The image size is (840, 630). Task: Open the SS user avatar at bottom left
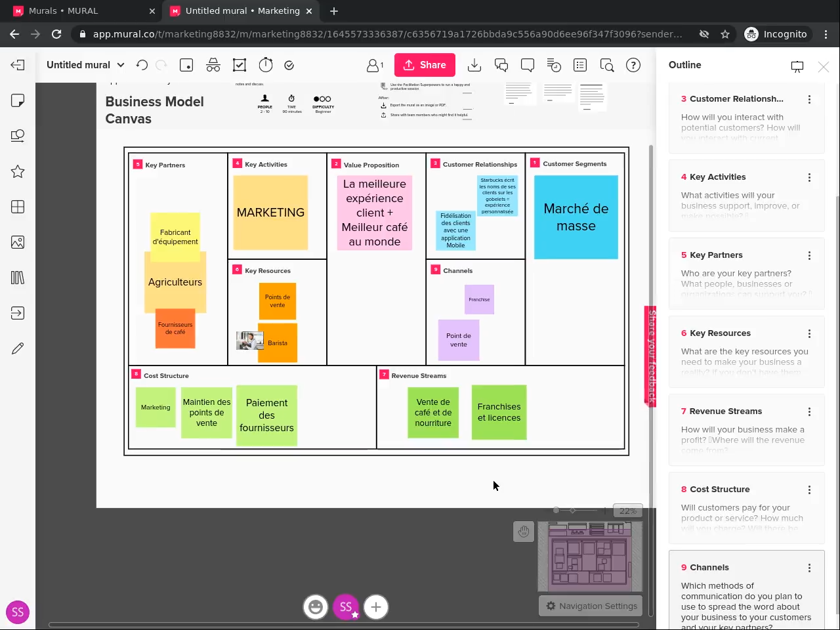tap(18, 612)
